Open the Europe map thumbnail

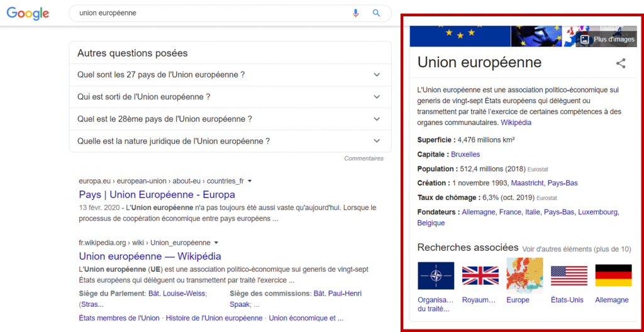[525, 275]
